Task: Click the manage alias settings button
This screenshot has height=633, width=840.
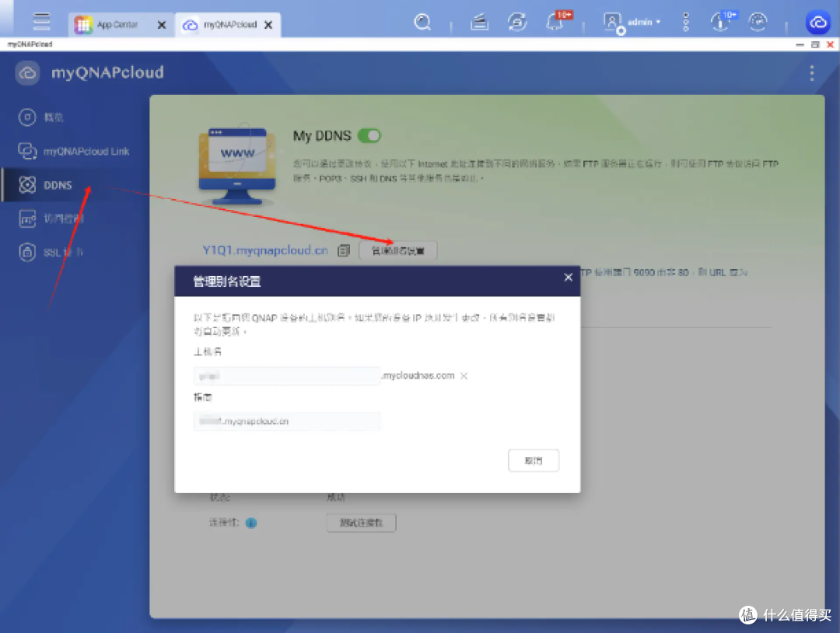Action: point(397,250)
